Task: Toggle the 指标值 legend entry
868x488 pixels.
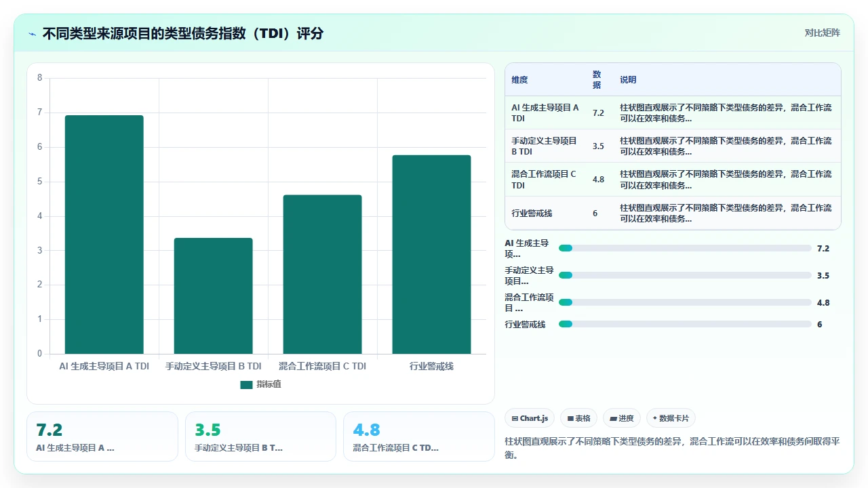Action: pyautogui.click(x=261, y=384)
